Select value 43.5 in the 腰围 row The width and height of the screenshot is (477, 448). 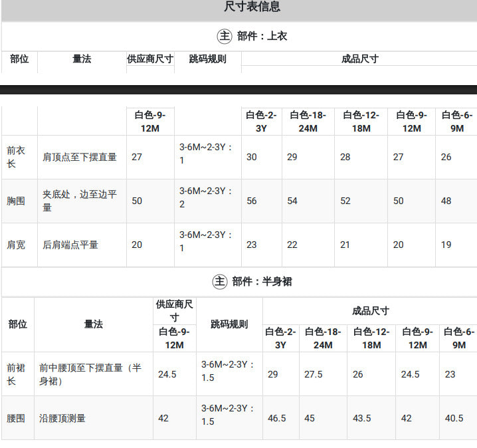click(x=362, y=418)
